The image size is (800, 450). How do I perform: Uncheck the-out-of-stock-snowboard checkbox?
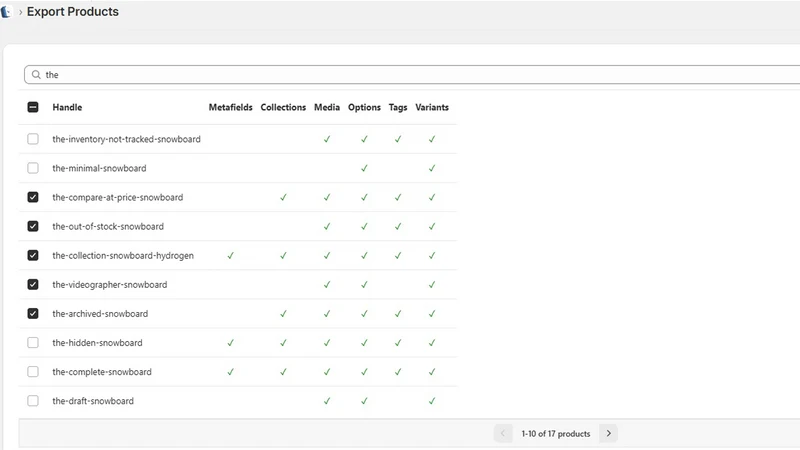tap(33, 226)
